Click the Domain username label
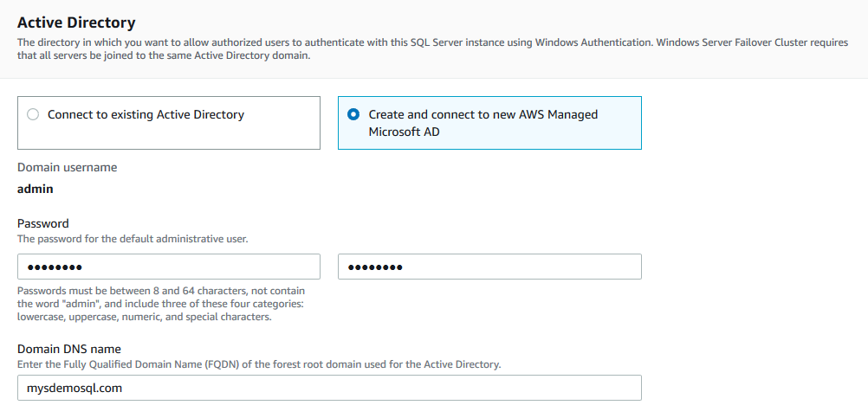This screenshot has width=868, height=418. 67,167
